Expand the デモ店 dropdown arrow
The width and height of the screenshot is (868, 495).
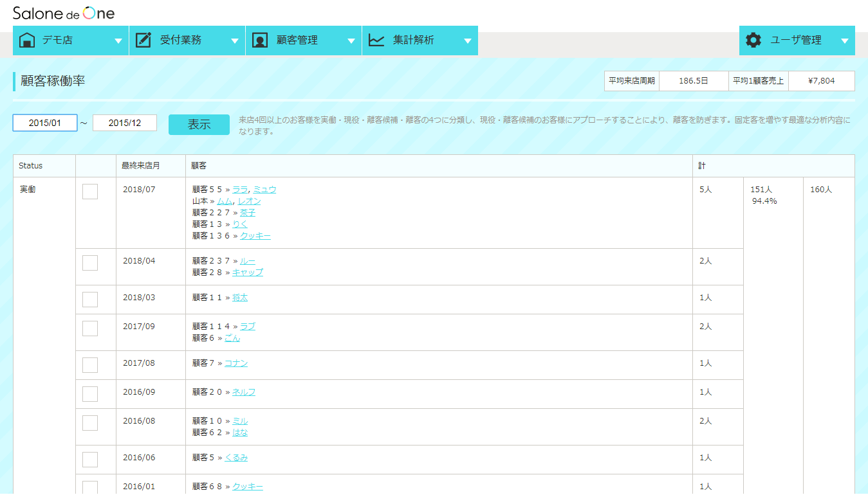click(118, 40)
